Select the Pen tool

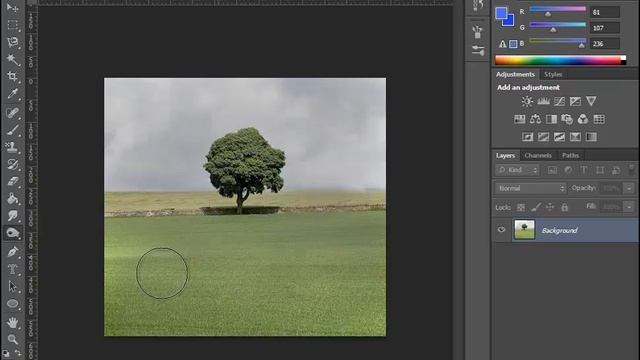12,252
